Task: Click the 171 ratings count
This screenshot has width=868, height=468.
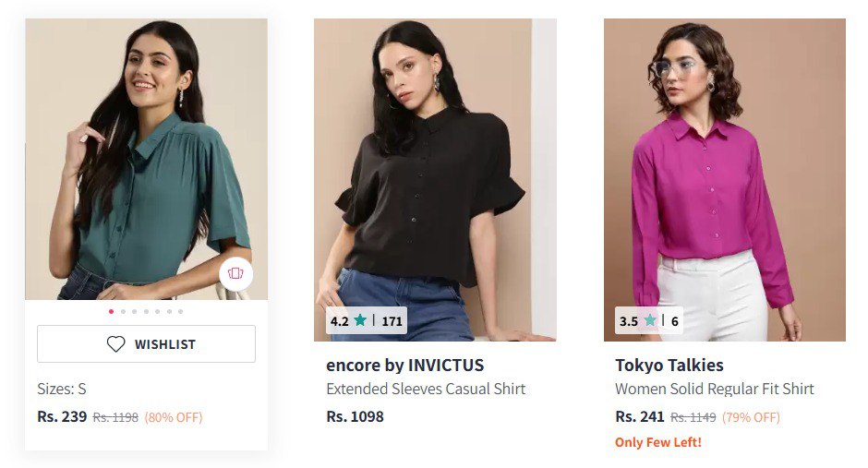Action: (392, 321)
